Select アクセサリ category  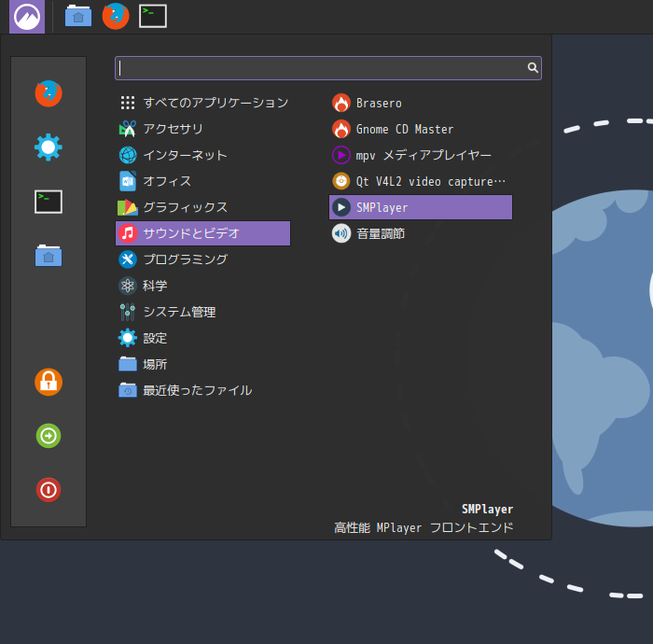[202, 129]
